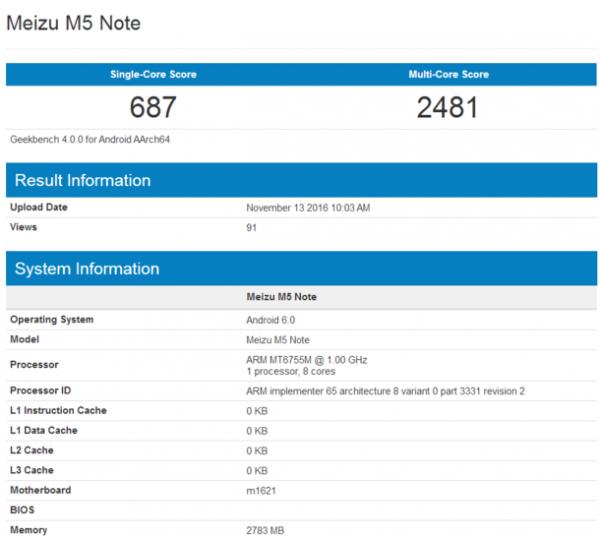This screenshot has height=538, width=600.
Task: Click the 'Geekbench 4.0.0 for Android AArch64' text
Action: [90, 139]
